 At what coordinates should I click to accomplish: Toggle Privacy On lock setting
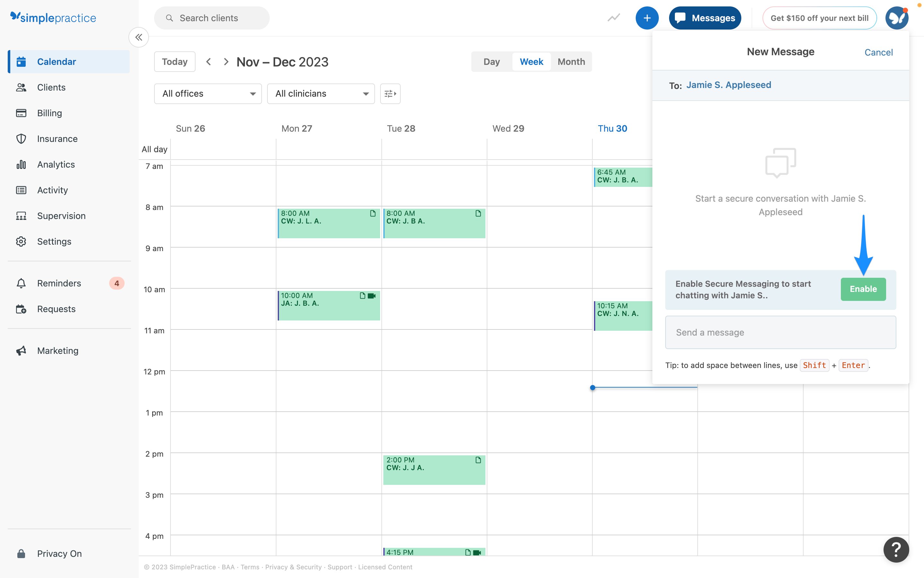(x=59, y=554)
